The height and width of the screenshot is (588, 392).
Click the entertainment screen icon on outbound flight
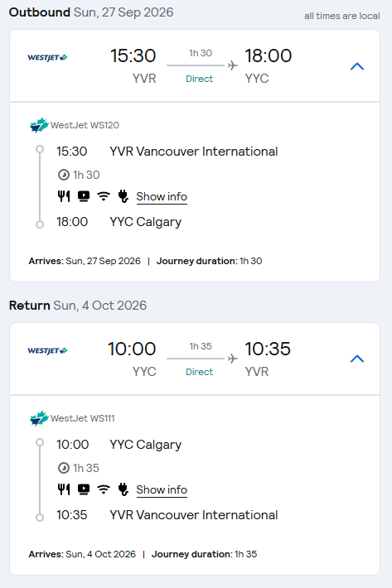[84, 196]
